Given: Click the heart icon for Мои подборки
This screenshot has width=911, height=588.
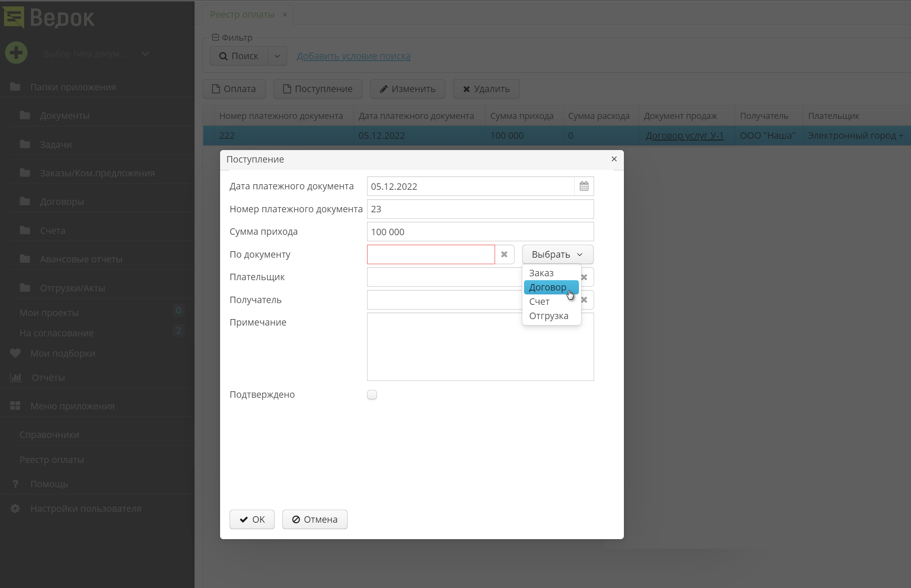Looking at the screenshot, I should pos(15,353).
